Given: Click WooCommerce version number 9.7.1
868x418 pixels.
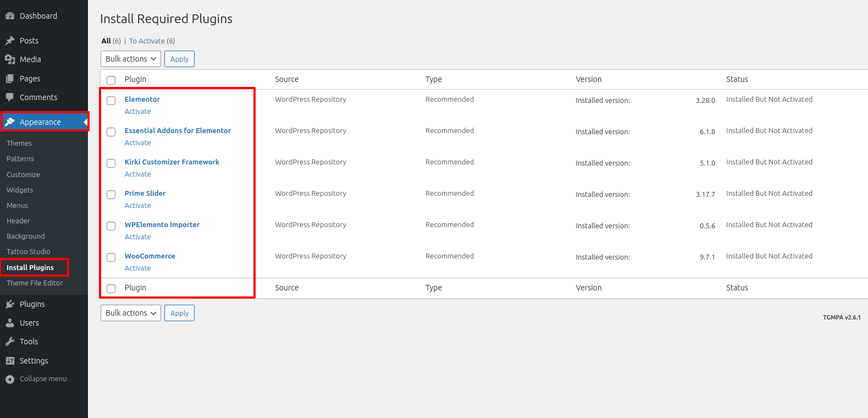Looking at the screenshot, I should [707, 257].
